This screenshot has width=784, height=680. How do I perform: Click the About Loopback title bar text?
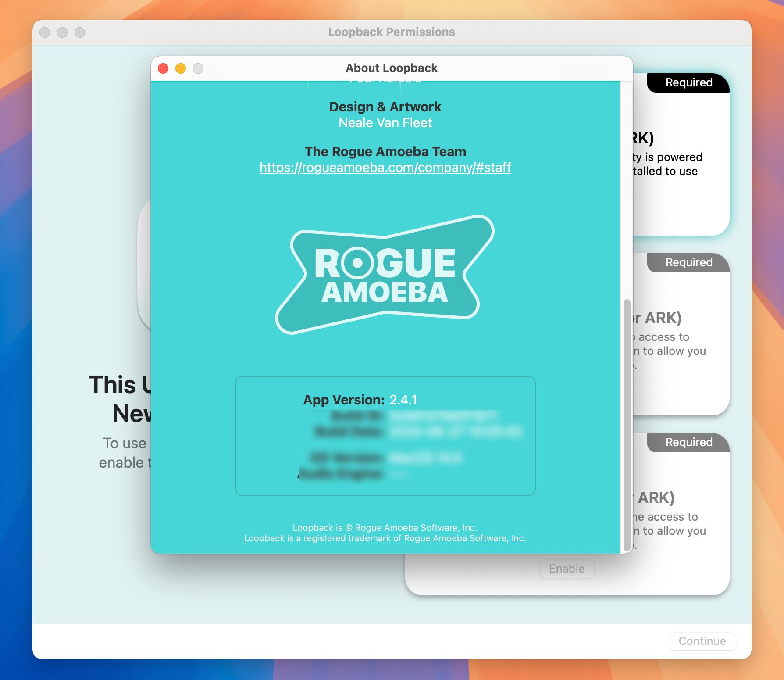[392, 68]
